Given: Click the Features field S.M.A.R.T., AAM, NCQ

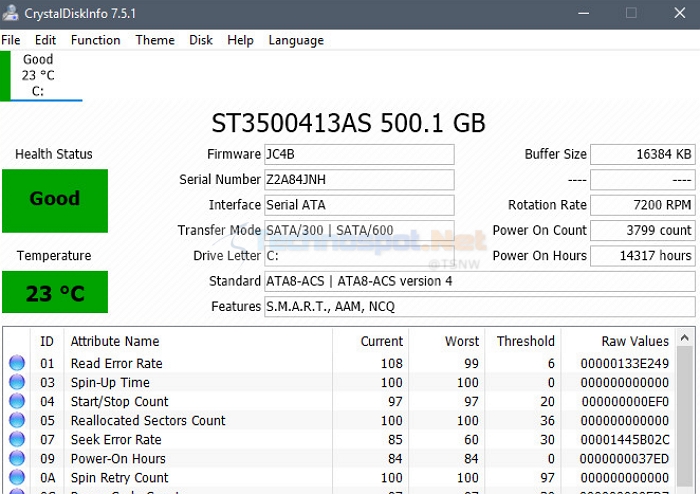Looking at the screenshot, I should (x=480, y=307).
